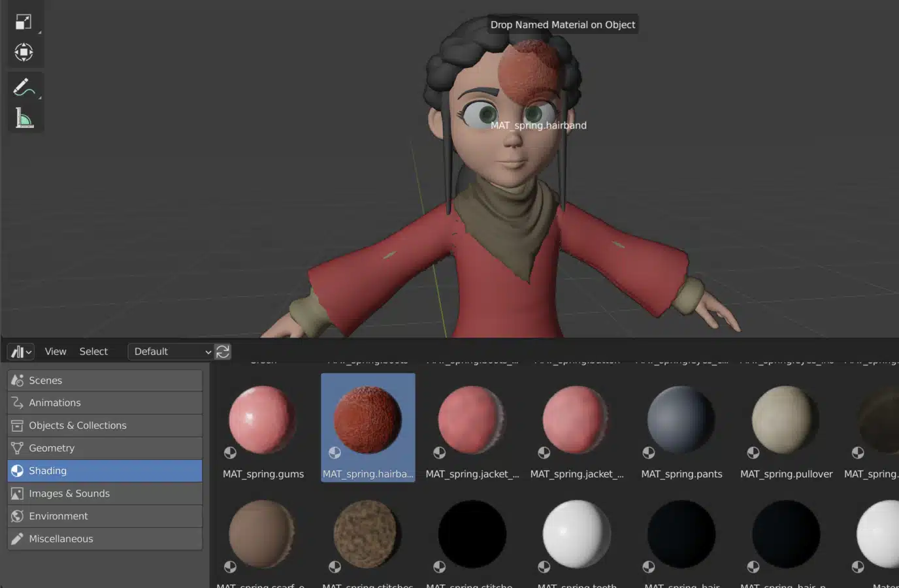
Task: Click the refresh asset library icon
Action: pos(223,351)
